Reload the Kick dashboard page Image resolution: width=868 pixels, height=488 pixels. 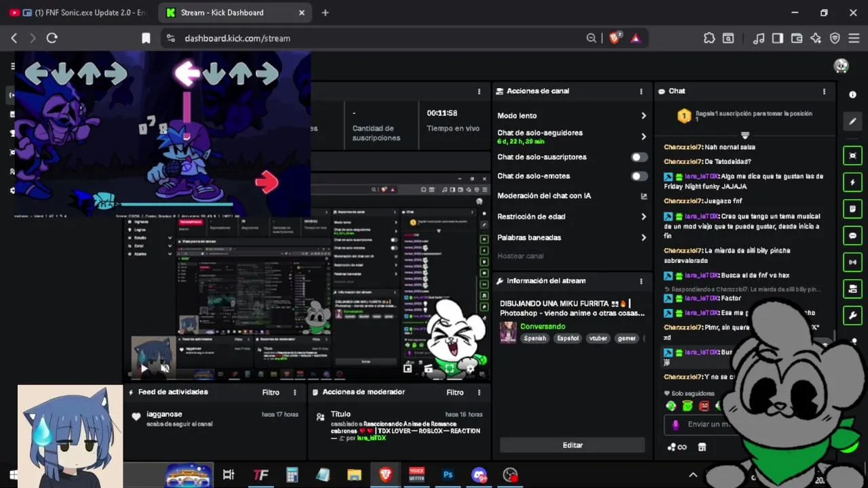click(x=52, y=39)
